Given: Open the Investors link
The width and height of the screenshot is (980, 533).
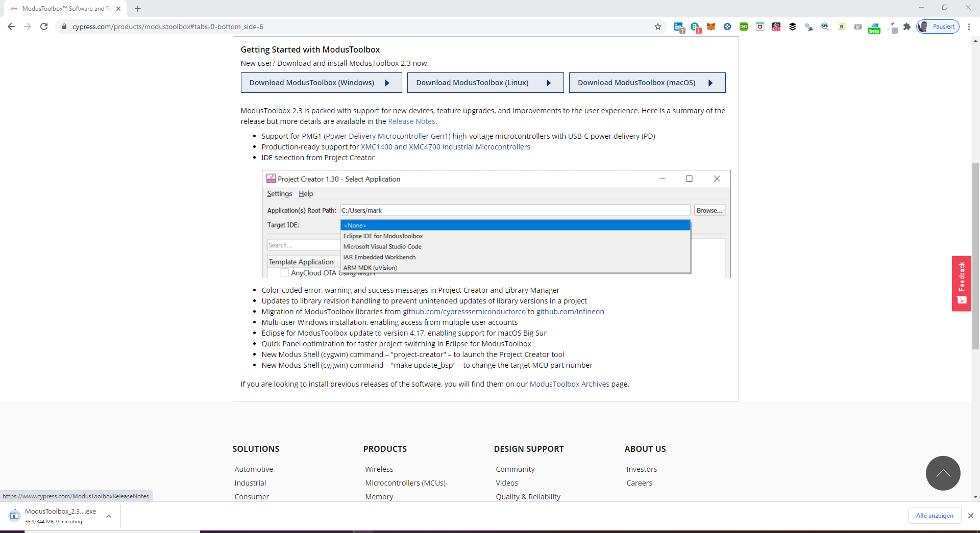Looking at the screenshot, I should [x=642, y=469].
